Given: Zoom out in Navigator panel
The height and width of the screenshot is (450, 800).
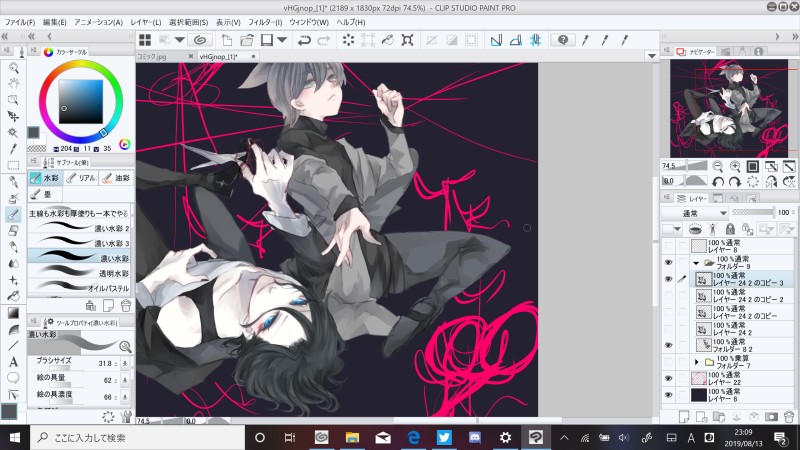Looking at the screenshot, I should click(718, 166).
